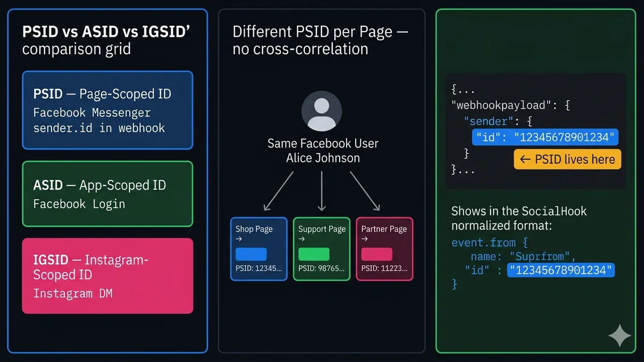
Task: Click 'PSID: 98765...' text
Action: pos(321,268)
